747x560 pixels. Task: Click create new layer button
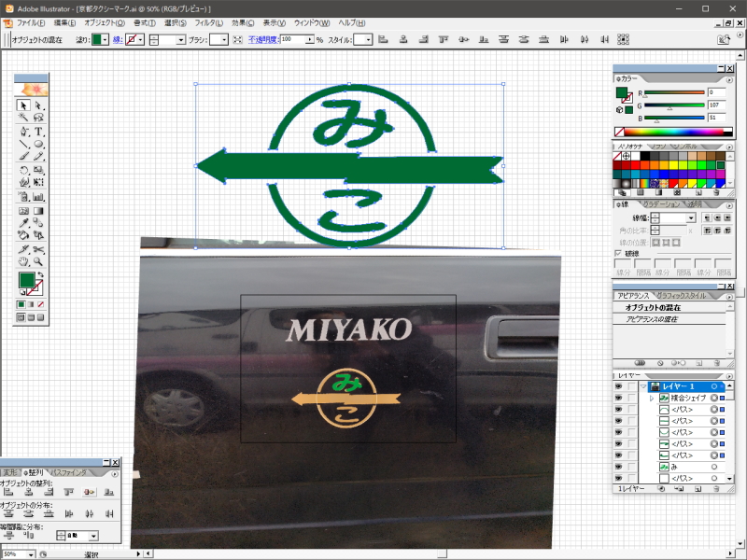tap(698, 489)
